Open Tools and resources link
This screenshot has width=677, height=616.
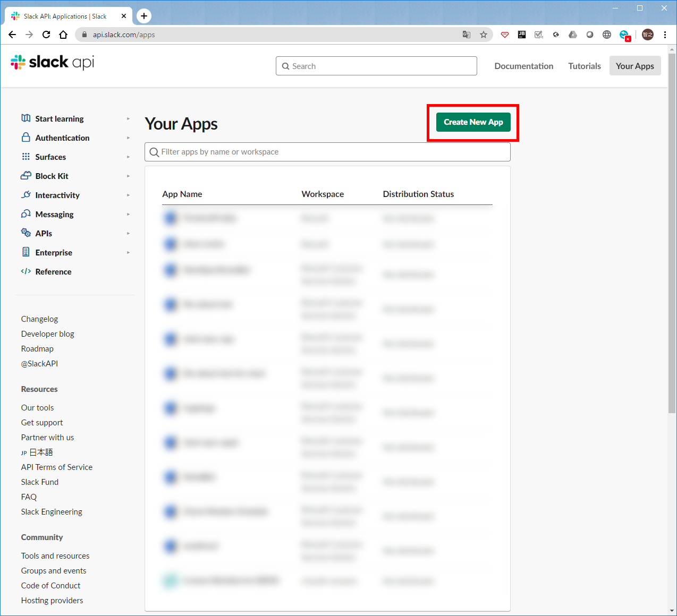click(55, 556)
